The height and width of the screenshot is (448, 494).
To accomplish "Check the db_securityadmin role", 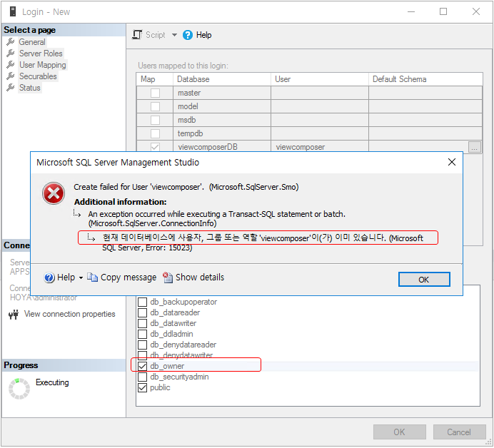I will pos(142,377).
